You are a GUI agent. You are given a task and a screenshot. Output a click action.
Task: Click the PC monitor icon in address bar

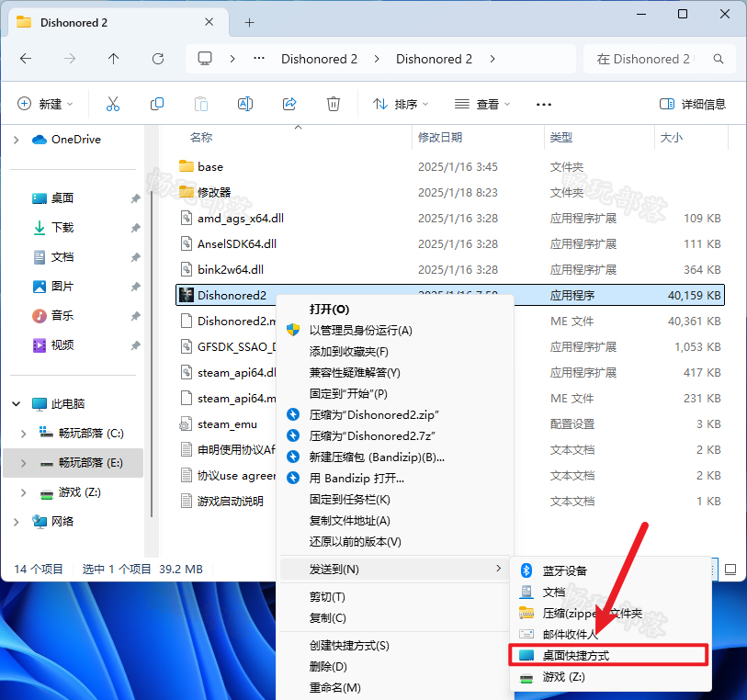[205, 59]
